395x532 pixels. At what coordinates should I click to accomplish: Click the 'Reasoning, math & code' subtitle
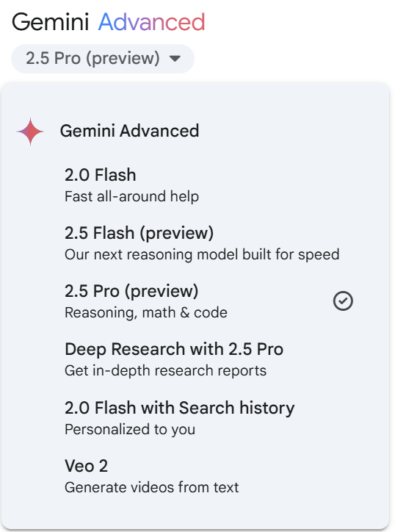click(146, 313)
